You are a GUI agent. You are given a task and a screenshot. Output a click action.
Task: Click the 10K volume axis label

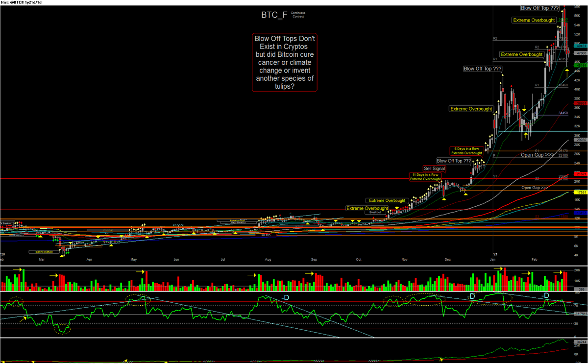click(577, 281)
